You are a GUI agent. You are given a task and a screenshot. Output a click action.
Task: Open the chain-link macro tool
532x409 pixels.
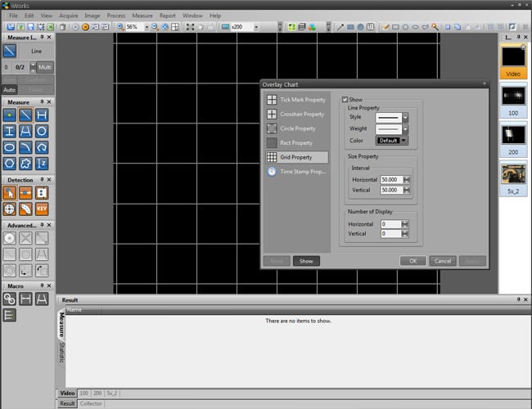(10, 299)
